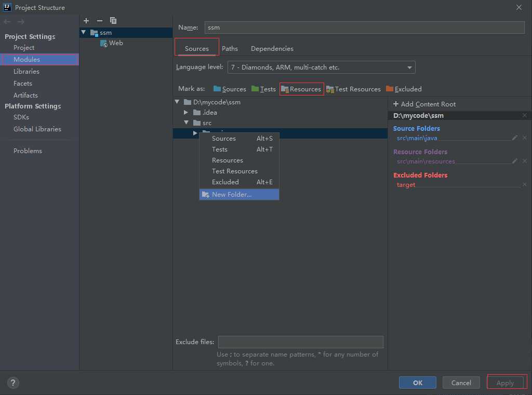Remove target from excluded folders

tap(525, 184)
